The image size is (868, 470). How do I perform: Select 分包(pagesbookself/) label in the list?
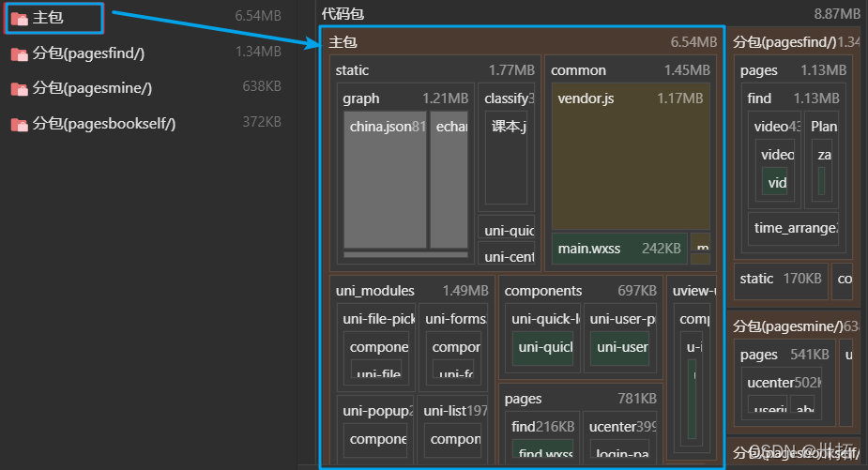tap(104, 124)
